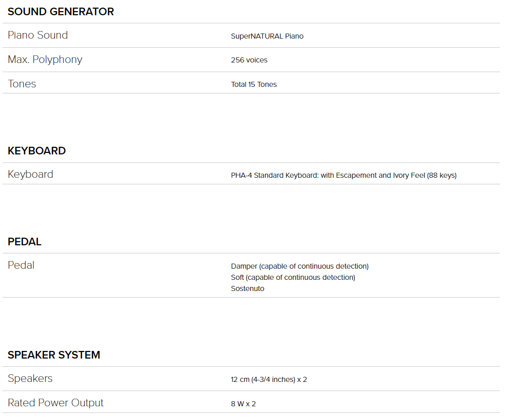Click the SOUND GENERATOR section heading

tap(60, 12)
